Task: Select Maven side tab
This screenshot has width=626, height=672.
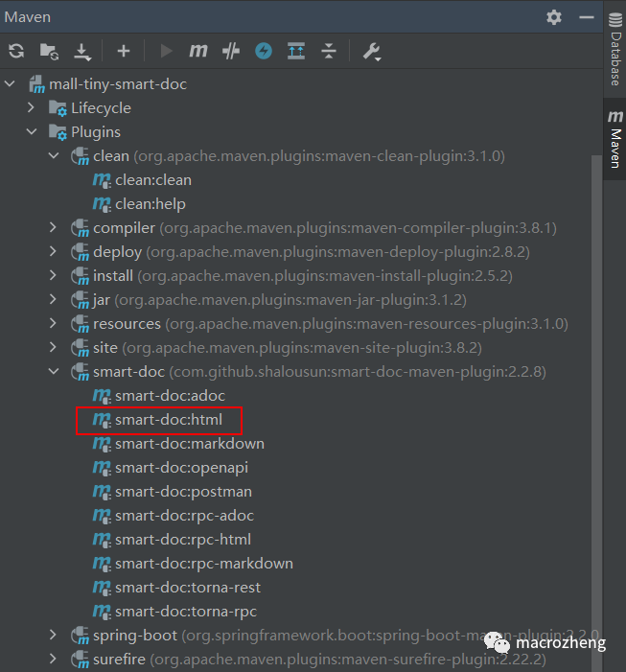Action: (615, 139)
